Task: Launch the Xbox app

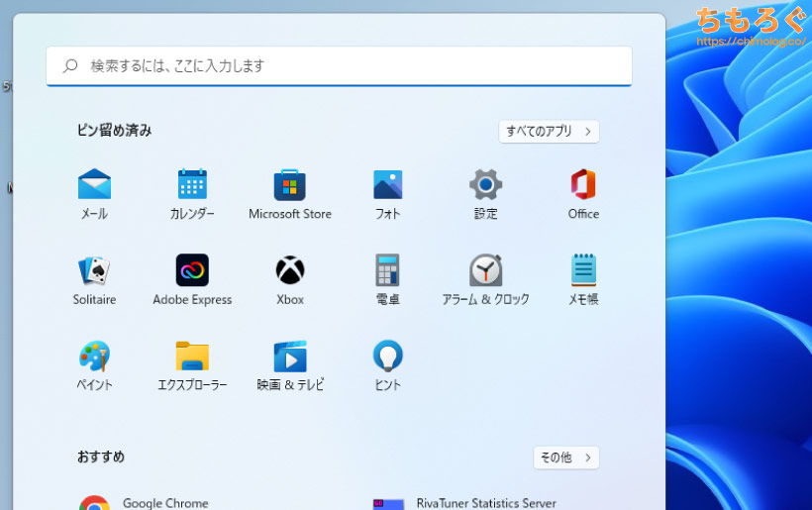Action: coord(290,279)
